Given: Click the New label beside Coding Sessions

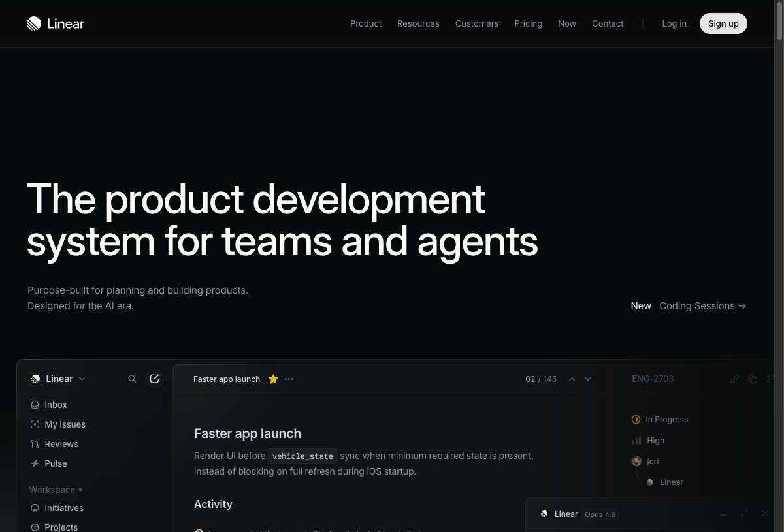Looking at the screenshot, I should [x=641, y=305].
